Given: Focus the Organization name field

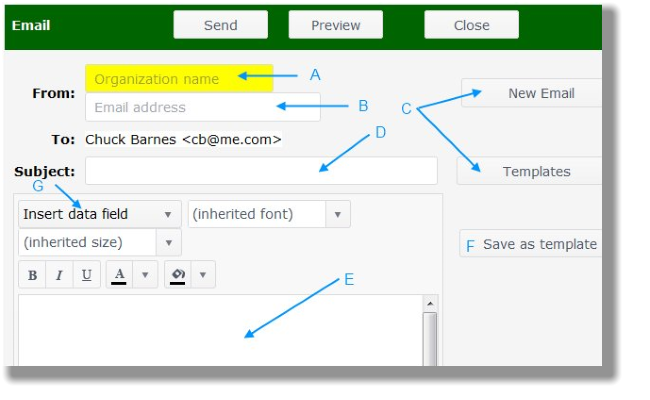Looking at the screenshot, I should pyautogui.click(x=179, y=79).
